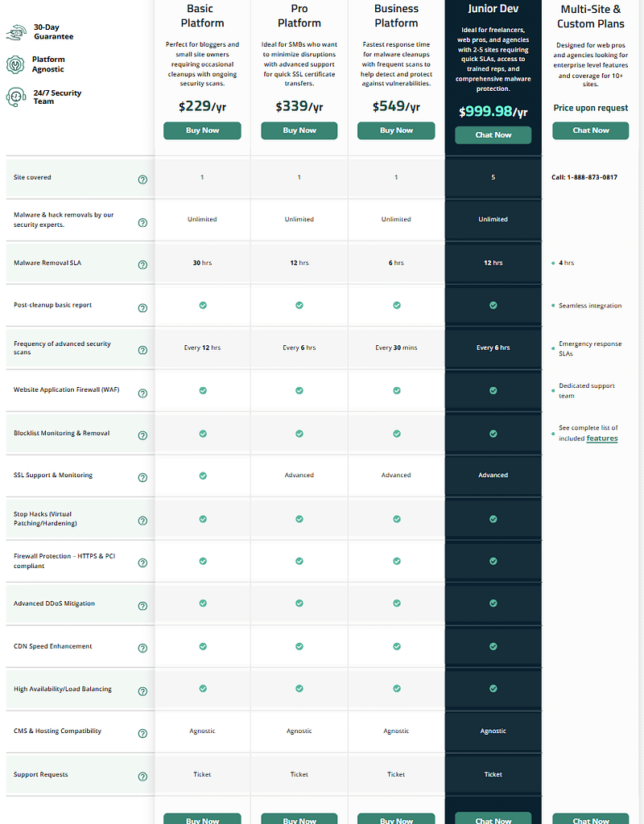
Task: Click the Basic Platform heading
Action: coord(202,16)
